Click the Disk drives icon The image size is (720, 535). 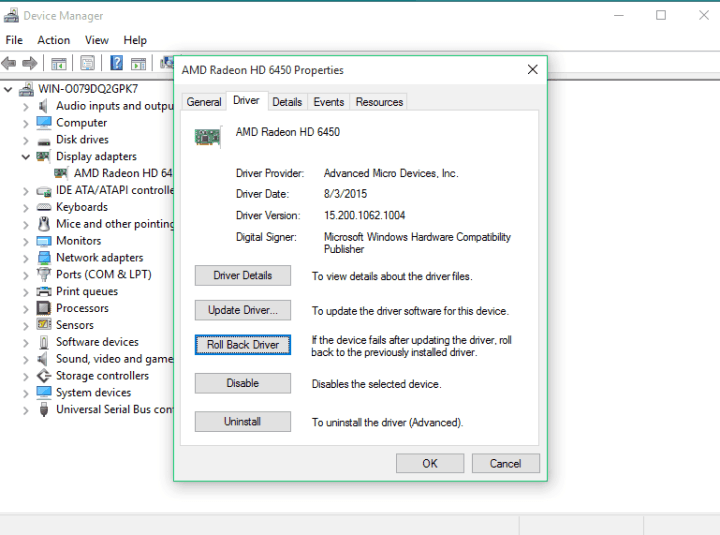pyautogui.click(x=44, y=141)
